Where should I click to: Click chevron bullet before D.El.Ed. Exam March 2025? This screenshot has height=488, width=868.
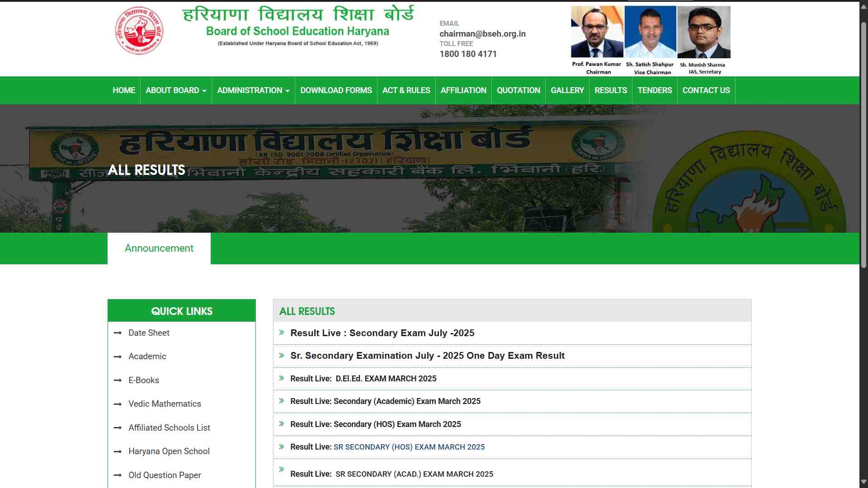pyautogui.click(x=282, y=378)
